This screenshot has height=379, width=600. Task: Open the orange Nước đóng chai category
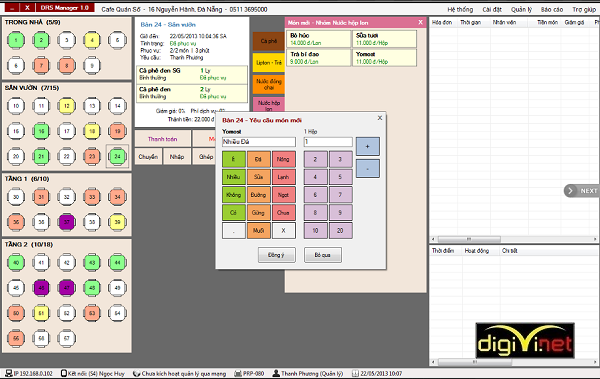point(269,84)
